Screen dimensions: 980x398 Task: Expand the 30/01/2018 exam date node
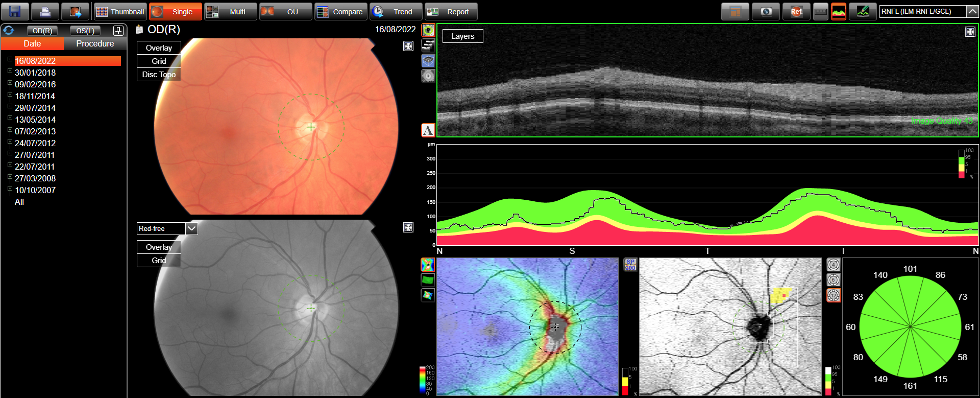pyautogui.click(x=10, y=72)
